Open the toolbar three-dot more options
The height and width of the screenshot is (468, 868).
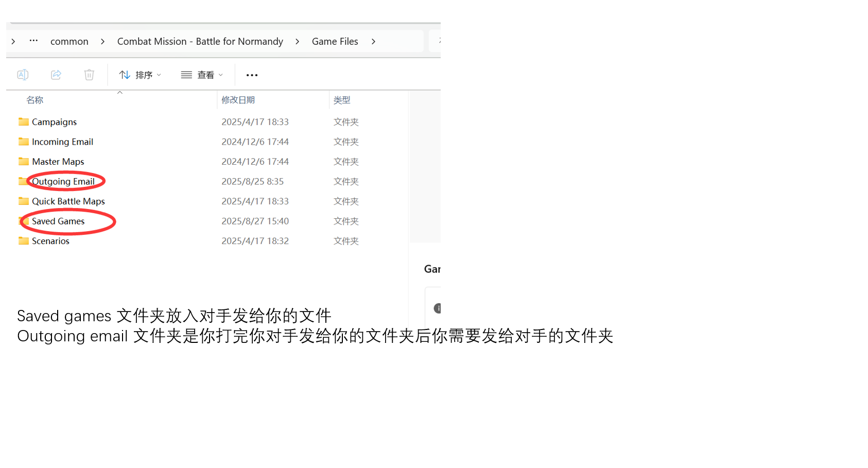point(252,75)
